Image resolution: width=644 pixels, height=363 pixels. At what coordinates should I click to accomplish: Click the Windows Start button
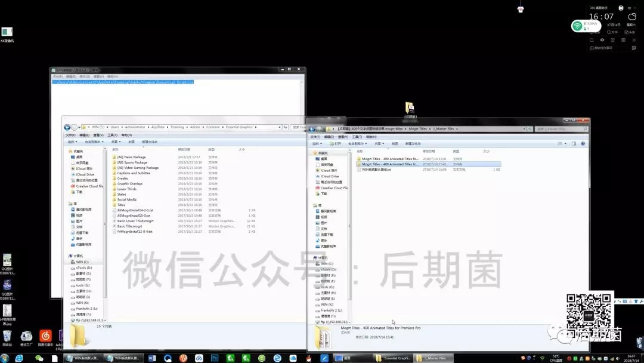click(x=5, y=358)
